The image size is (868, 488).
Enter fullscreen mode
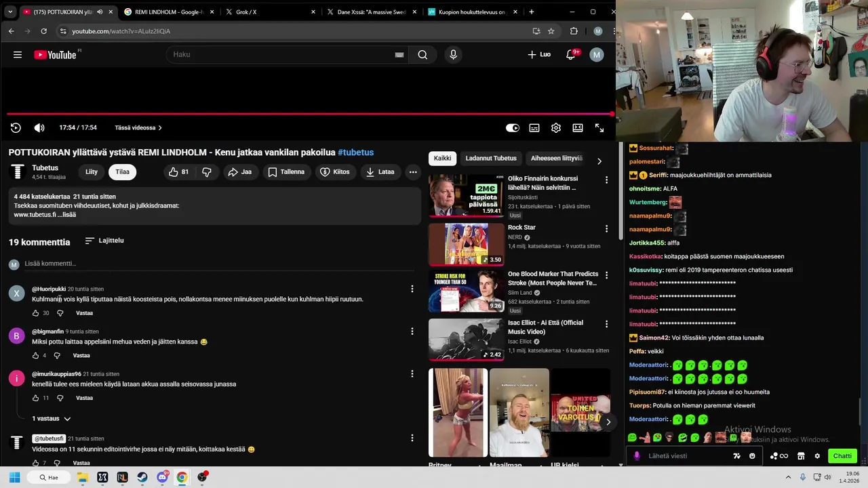click(x=599, y=127)
